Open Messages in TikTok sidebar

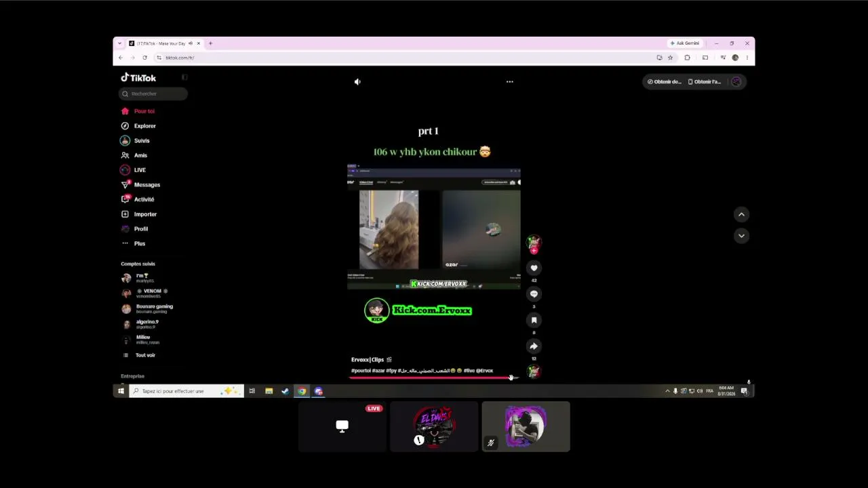click(140, 184)
